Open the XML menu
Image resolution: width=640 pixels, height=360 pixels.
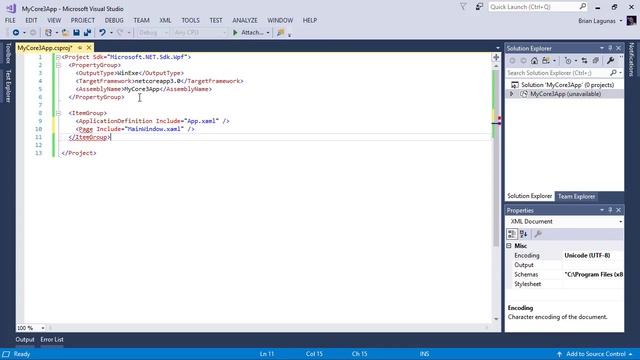(x=165, y=20)
